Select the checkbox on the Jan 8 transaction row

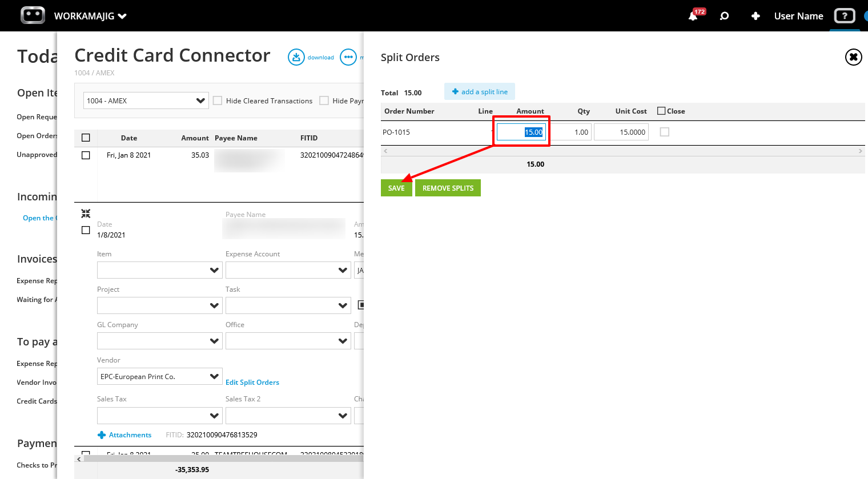[x=86, y=155]
